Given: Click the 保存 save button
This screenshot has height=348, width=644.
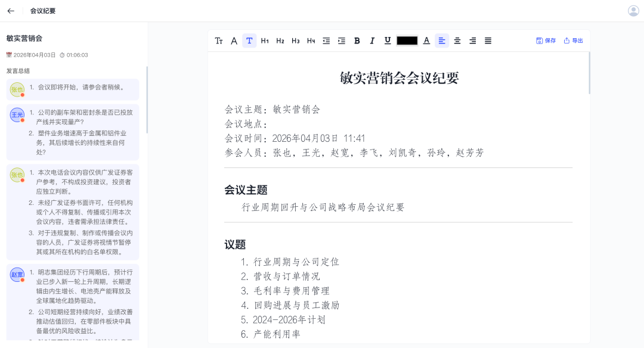Looking at the screenshot, I should tap(546, 41).
